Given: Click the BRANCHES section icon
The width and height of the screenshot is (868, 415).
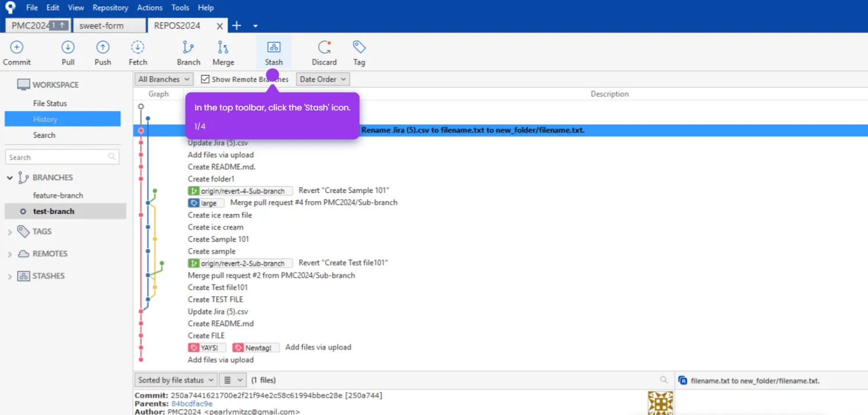Looking at the screenshot, I should (23, 178).
